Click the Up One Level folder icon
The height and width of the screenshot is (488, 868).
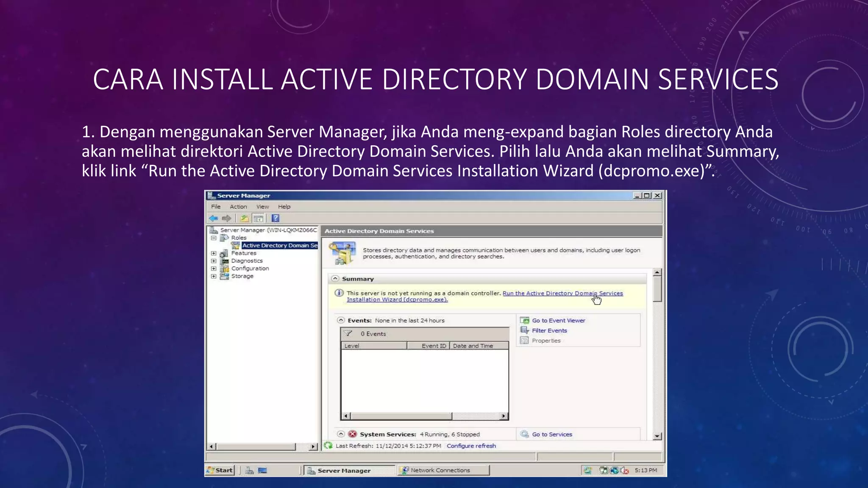pyautogui.click(x=244, y=218)
